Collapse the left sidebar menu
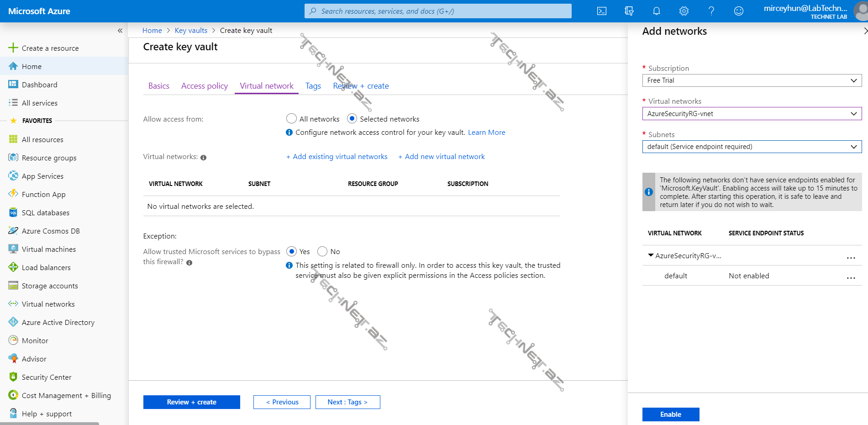 click(x=120, y=31)
